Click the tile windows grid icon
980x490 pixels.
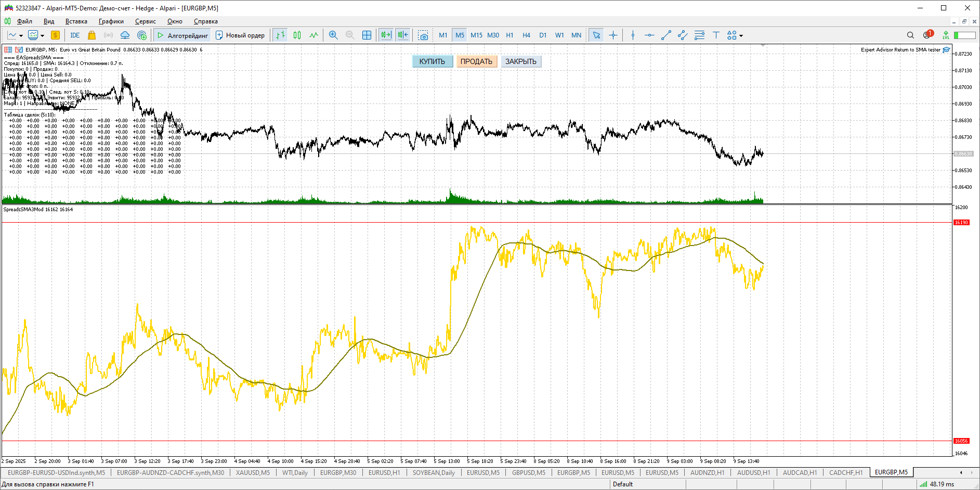click(367, 35)
